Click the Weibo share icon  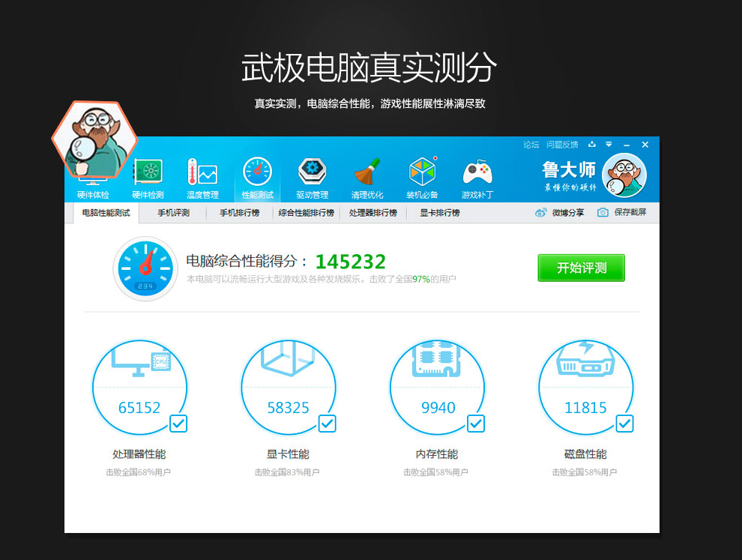click(540, 213)
